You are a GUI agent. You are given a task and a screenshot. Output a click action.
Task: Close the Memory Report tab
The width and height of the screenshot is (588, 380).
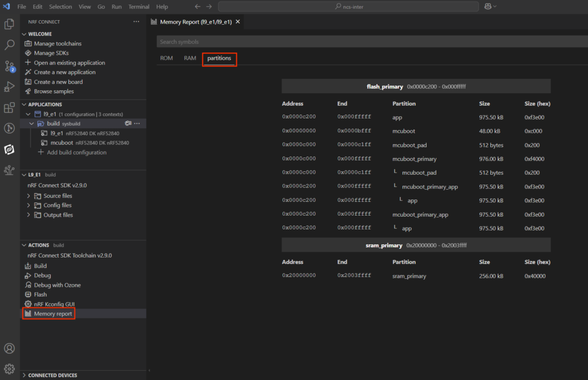coord(238,22)
